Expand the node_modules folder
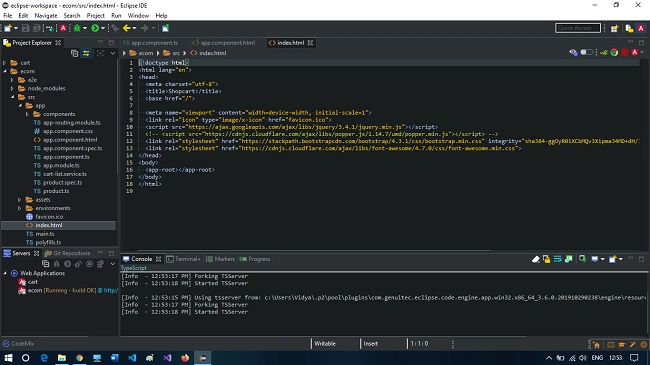This screenshot has width=650, height=365. click(x=12, y=88)
